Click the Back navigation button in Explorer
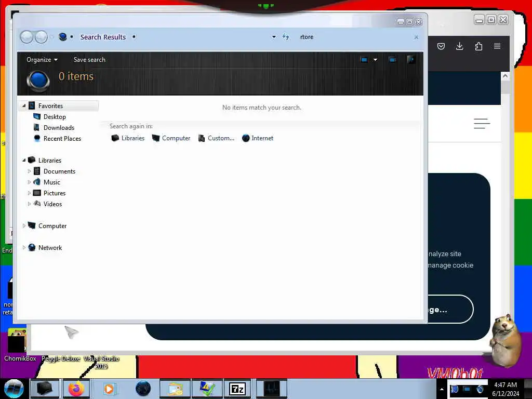 [x=27, y=37]
